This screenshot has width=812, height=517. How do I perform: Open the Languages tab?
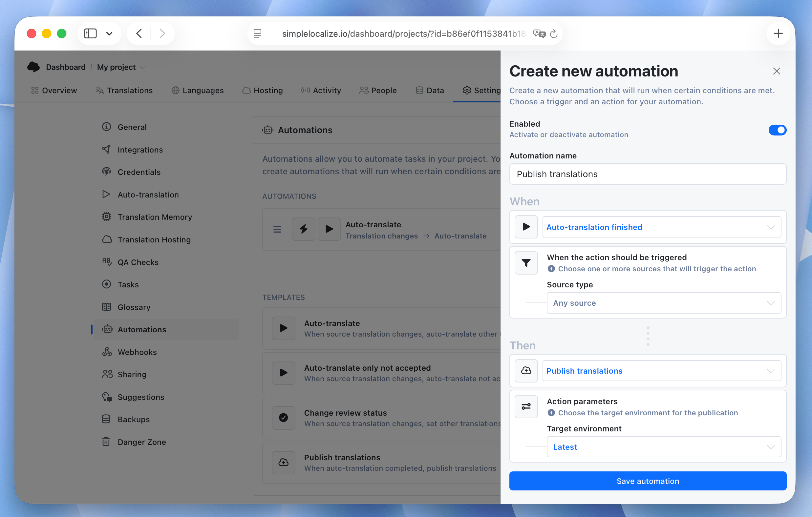pos(197,90)
